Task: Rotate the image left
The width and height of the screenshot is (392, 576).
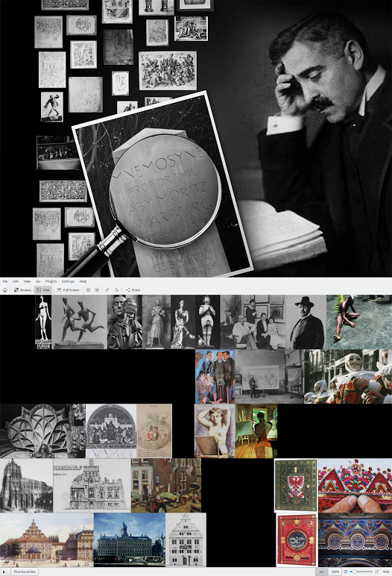Action: coord(107,290)
